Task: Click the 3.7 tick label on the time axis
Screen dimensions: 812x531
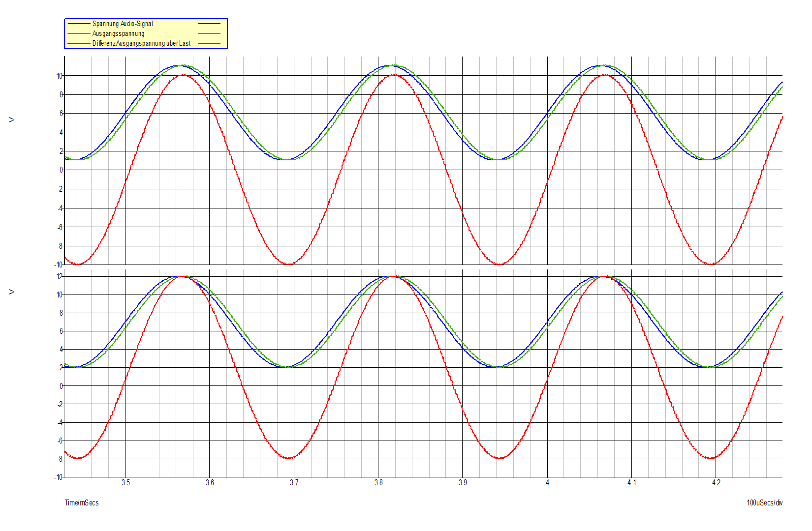Action: click(x=294, y=482)
